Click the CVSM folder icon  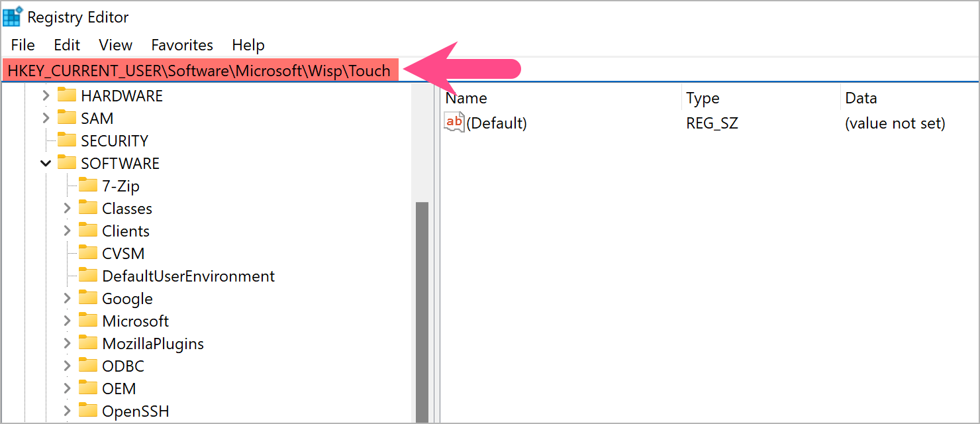click(x=89, y=253)
